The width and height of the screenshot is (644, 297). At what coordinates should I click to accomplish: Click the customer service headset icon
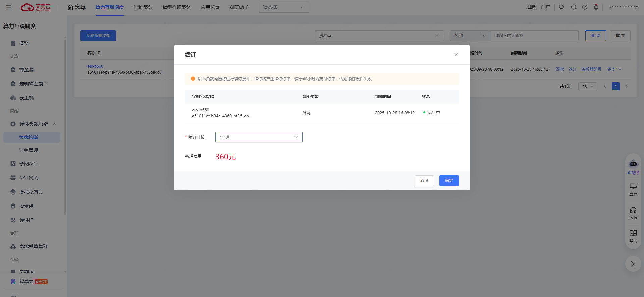(633, 213)
